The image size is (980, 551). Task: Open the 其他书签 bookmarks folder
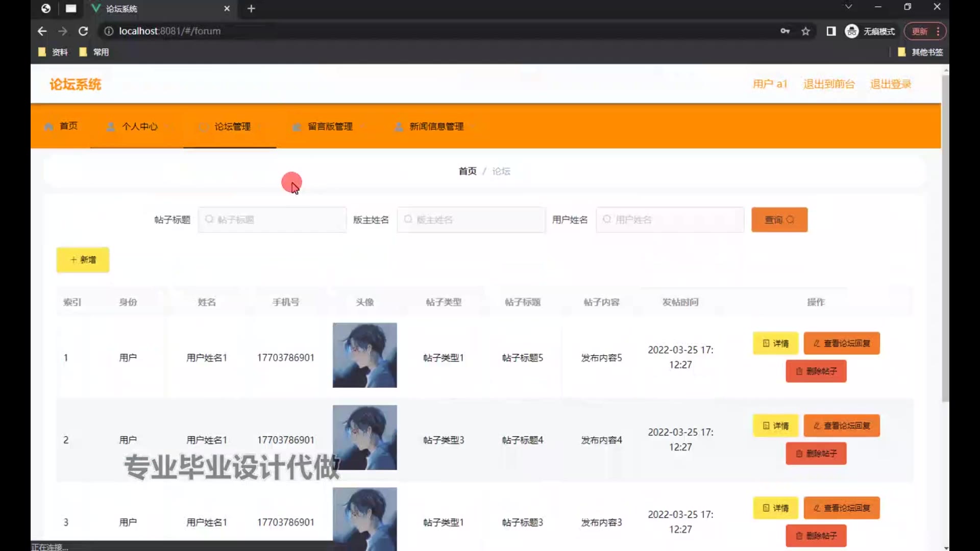tap(920, 52)
